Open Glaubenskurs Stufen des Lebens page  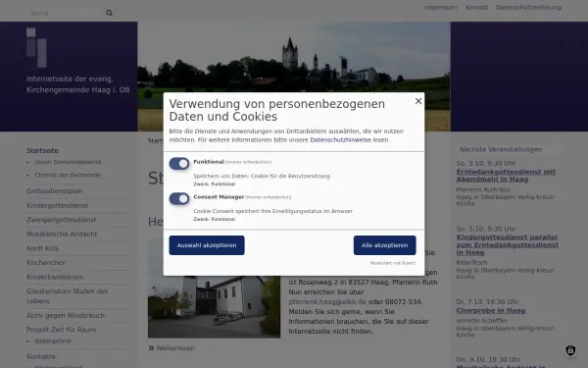(x=67, y=296)
